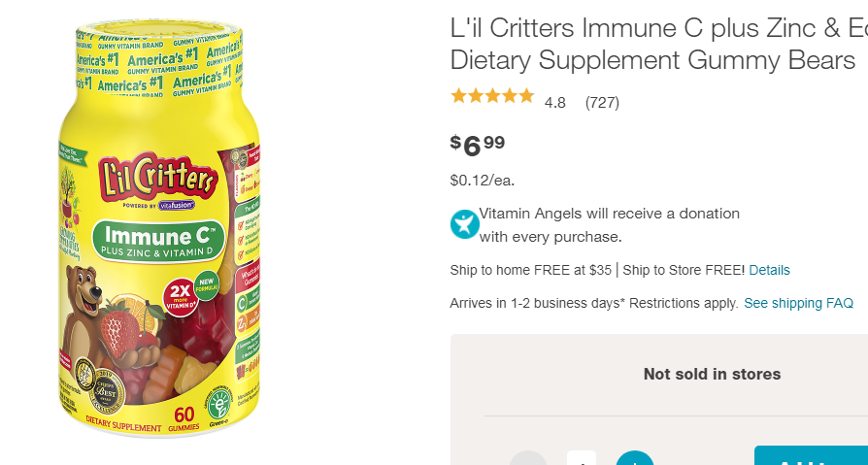Increase quantity with the blue plus button

(634, 458)
